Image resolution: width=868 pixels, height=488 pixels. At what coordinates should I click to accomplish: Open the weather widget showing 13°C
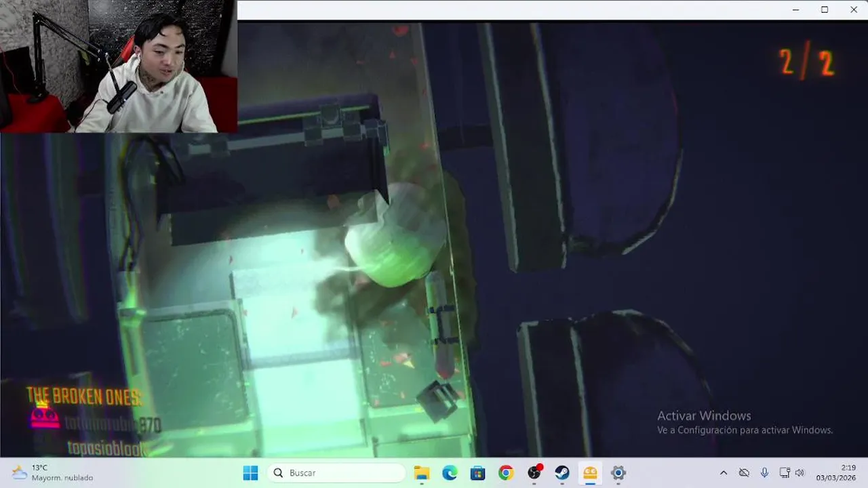pos(52,473)
